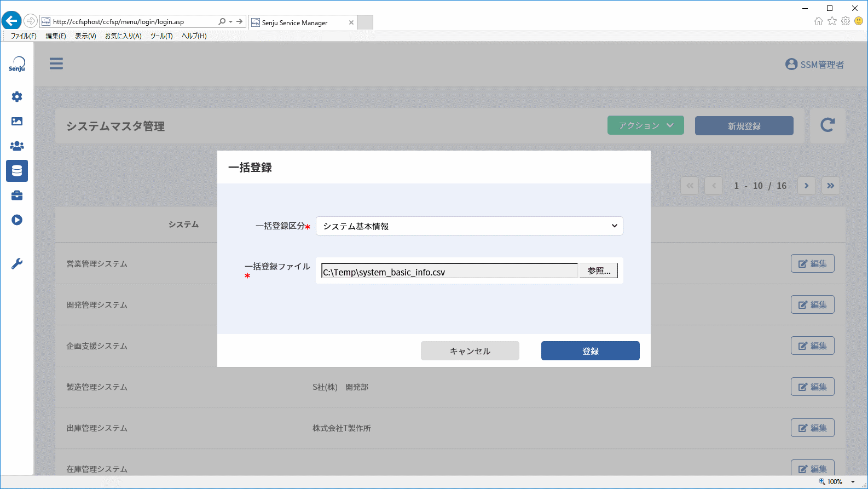Edit the 出庫管理システム row
Viewport: 868px width, 489px height.
tap(813, 428)
